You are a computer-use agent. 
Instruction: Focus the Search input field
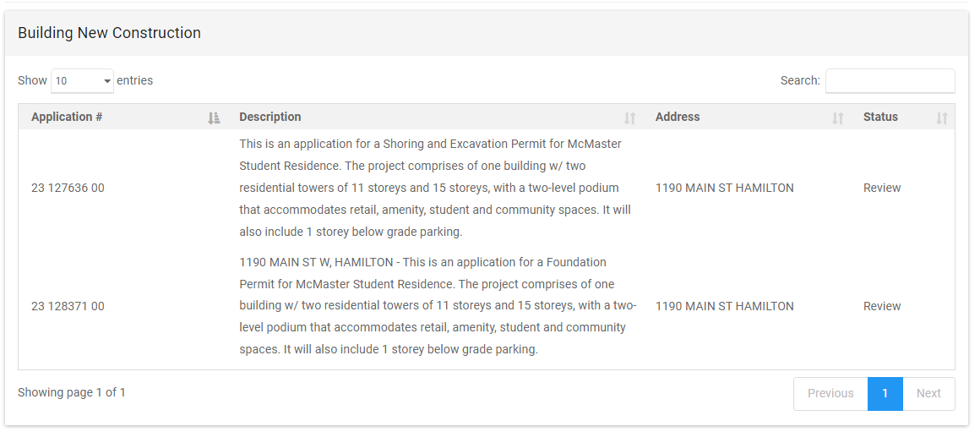tap(890, 81)
